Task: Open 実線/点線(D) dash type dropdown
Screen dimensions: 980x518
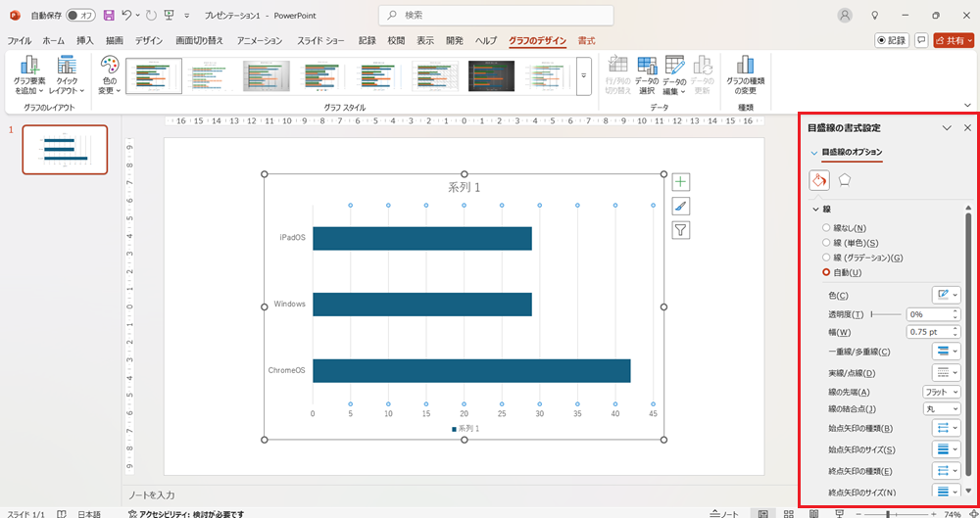Action: pyautogui.click(x=947, y=373)
